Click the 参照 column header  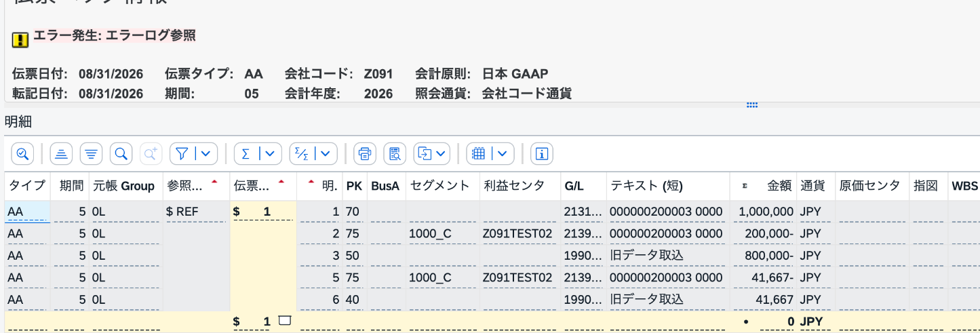click(195, 186)
